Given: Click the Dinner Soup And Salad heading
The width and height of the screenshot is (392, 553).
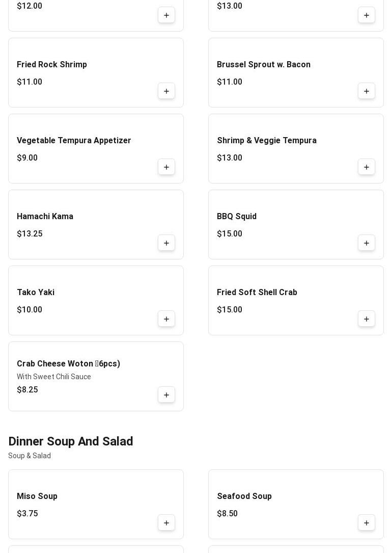Looking at the screenshot, I should [x=71, y=441].
